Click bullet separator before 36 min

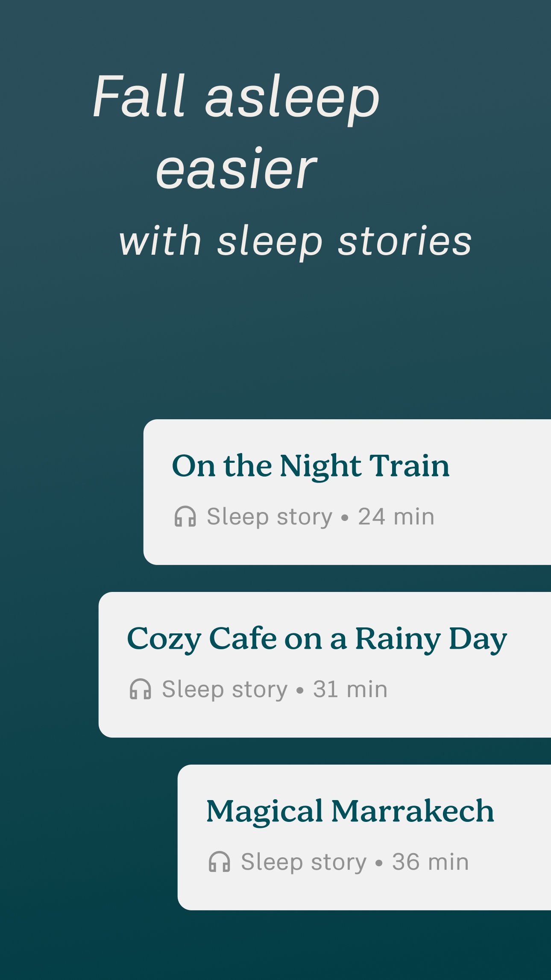click(379, 863)
